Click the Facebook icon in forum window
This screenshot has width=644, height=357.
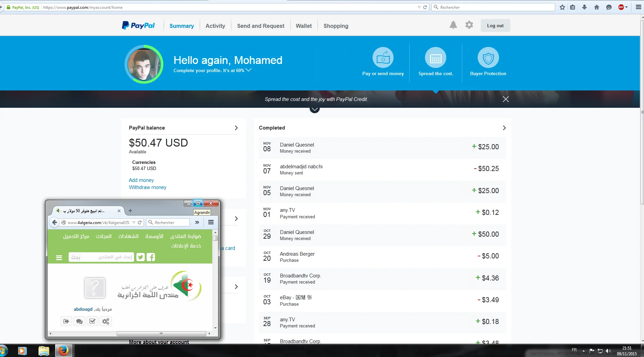pos(151,257)
